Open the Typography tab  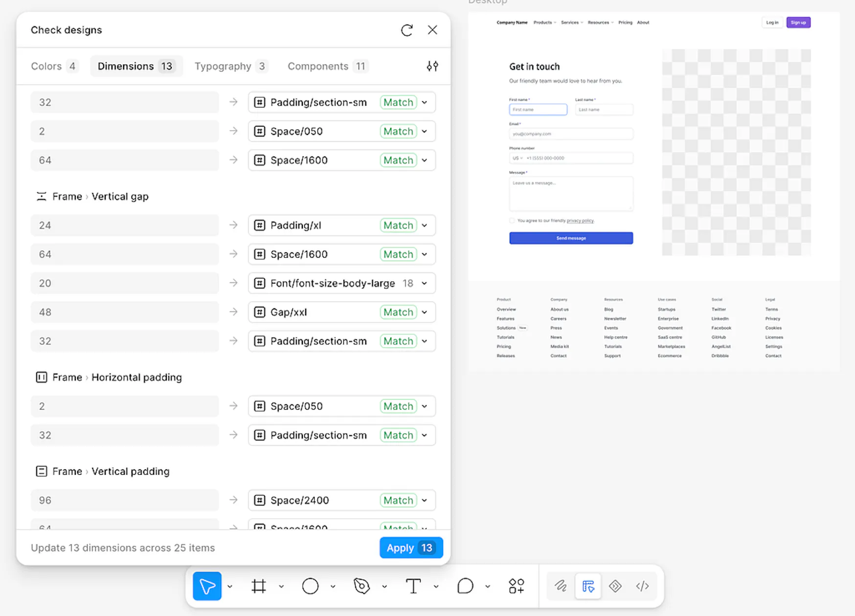pyautogui.click(x=231, y=66)
